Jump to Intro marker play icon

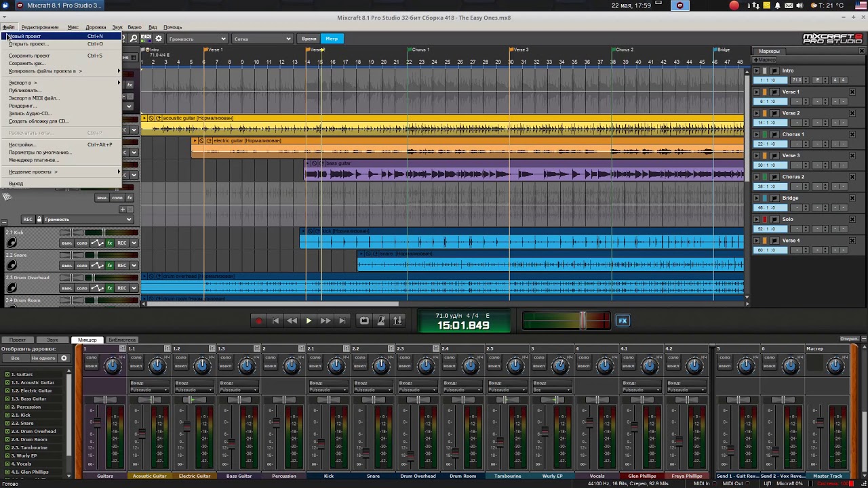pyautogui.click(x=757, y=70)
